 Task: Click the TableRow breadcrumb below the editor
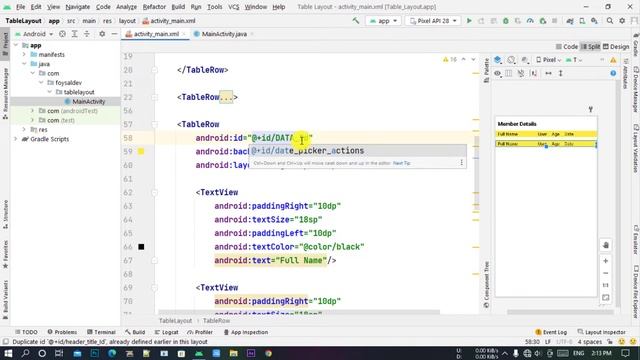216,321
